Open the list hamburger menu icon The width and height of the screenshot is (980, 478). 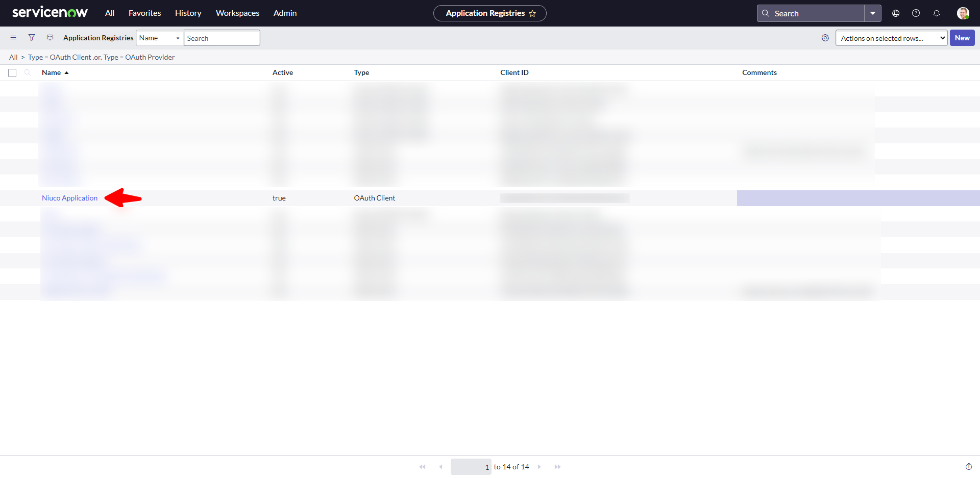[13, 38]
